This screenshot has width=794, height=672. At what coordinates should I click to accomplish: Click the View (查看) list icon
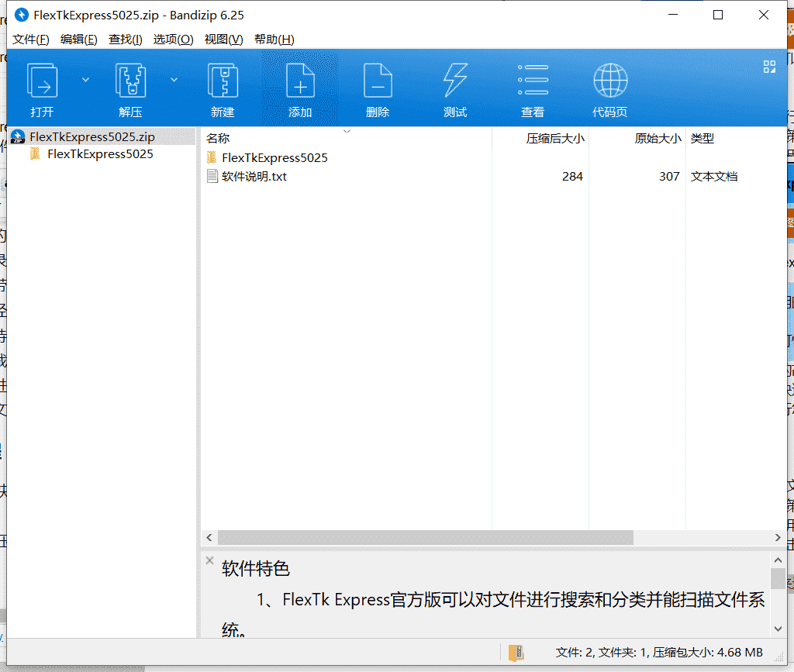coord(533,80)
